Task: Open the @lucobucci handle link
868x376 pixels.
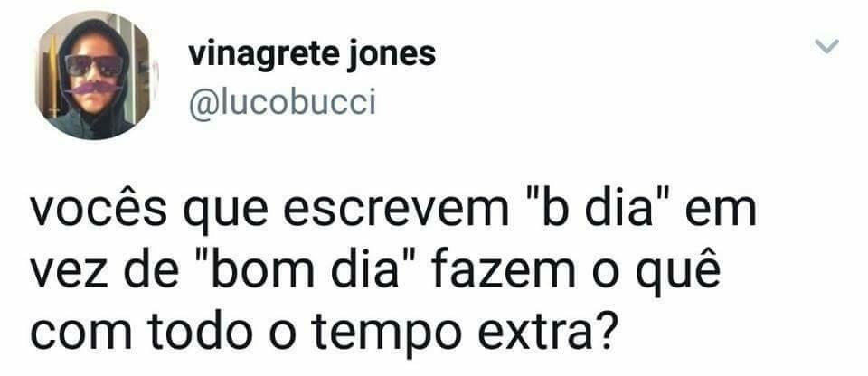Action: (x=282, y=103)
